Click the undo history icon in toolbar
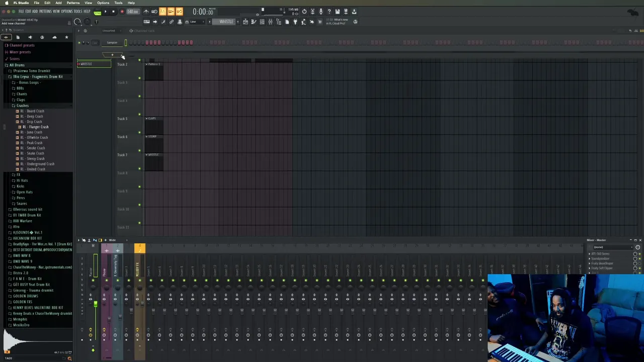 coord(304,12)
